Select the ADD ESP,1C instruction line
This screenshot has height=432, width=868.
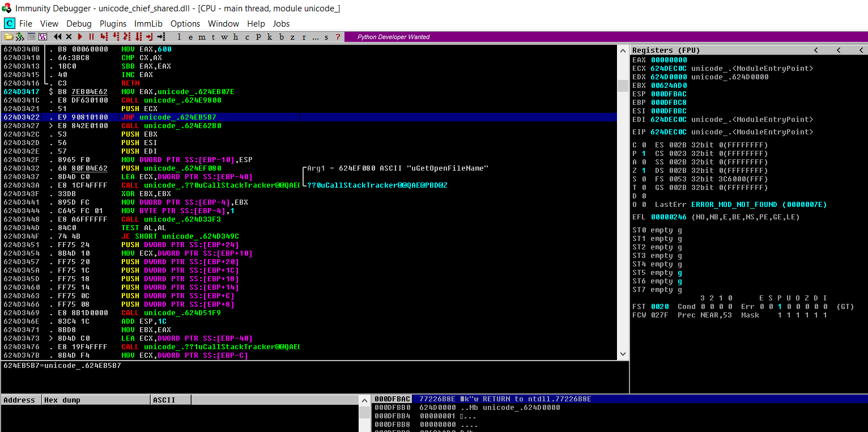click(x=309, y=321)
